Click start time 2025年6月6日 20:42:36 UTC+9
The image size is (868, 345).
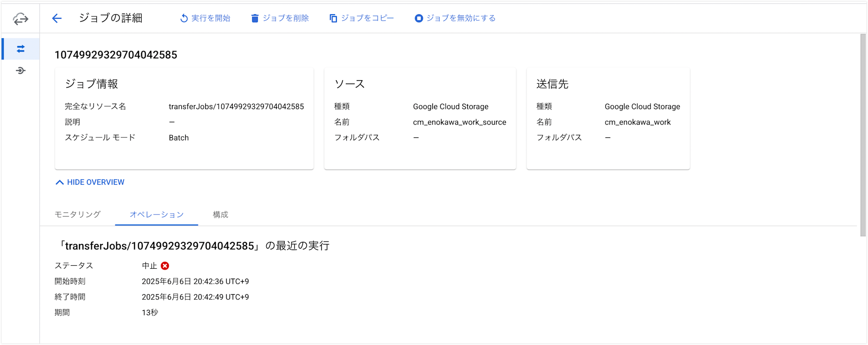point(195,281)
